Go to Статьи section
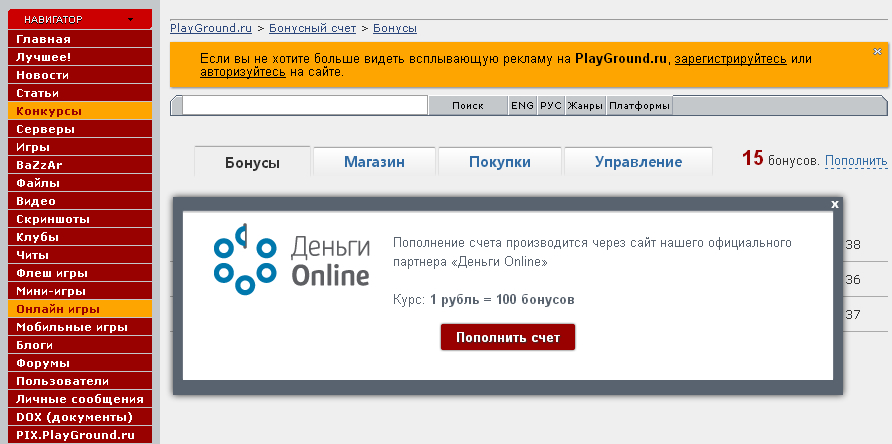Viewport: 892px width, 444px height. click(80, 93)
